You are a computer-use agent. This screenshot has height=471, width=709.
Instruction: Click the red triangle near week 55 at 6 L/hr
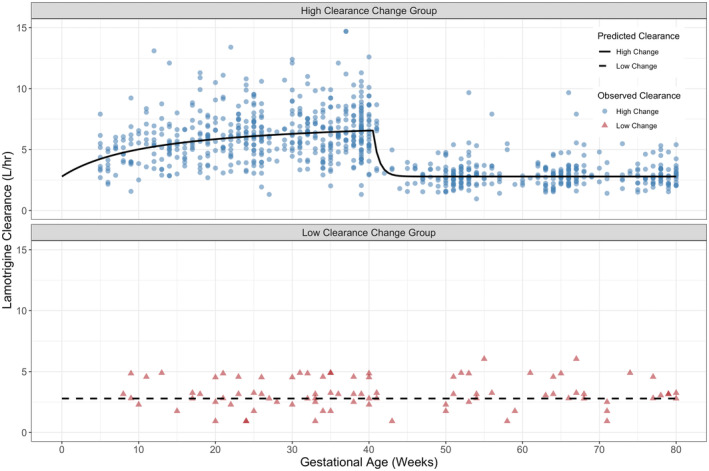pyautogui.click(x=484, y=358)
